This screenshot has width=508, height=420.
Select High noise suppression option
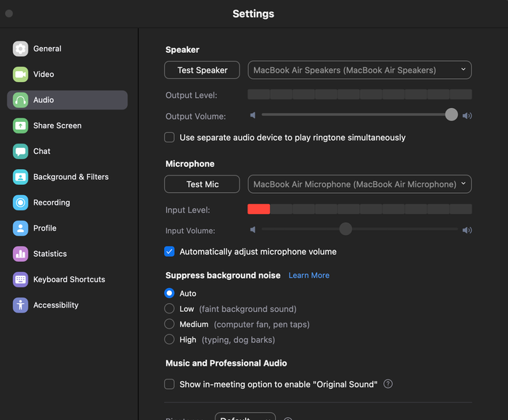[169, 339]
